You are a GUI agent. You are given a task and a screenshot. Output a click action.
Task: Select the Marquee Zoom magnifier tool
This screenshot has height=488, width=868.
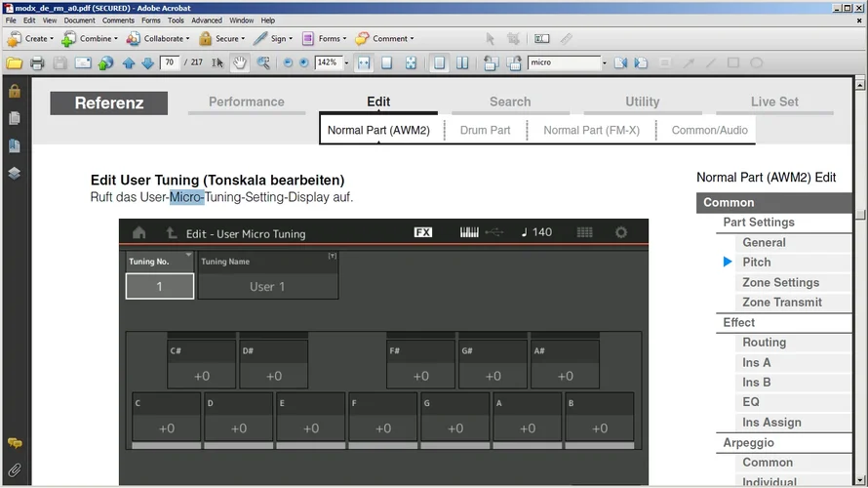point(263,63)
